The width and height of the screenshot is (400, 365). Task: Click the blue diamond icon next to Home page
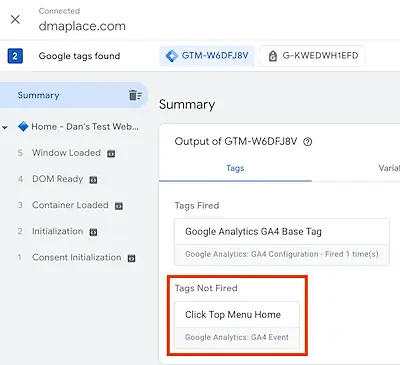click(23, 126)
